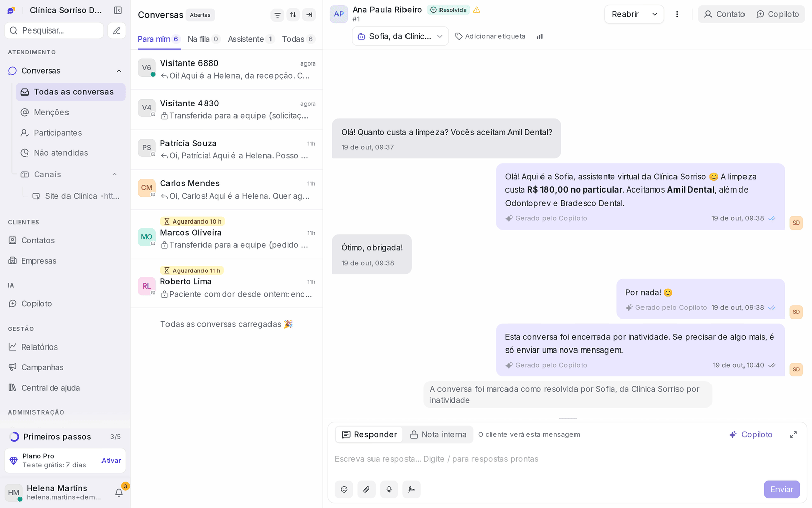The image size is (812, 508).
Task: Switch to Todas tab
Action: 298,39
